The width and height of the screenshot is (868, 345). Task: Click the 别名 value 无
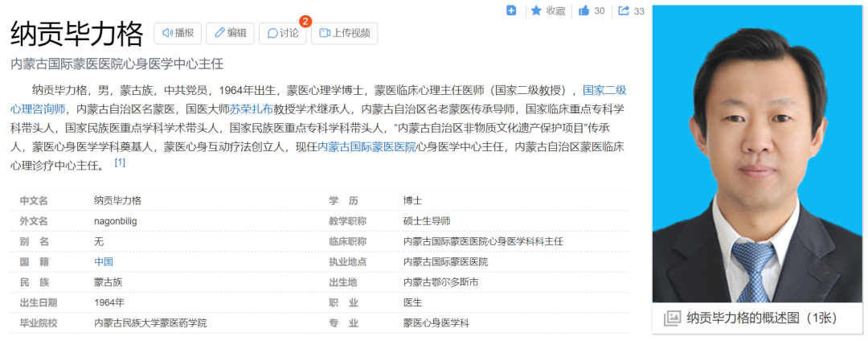[99, 241]
